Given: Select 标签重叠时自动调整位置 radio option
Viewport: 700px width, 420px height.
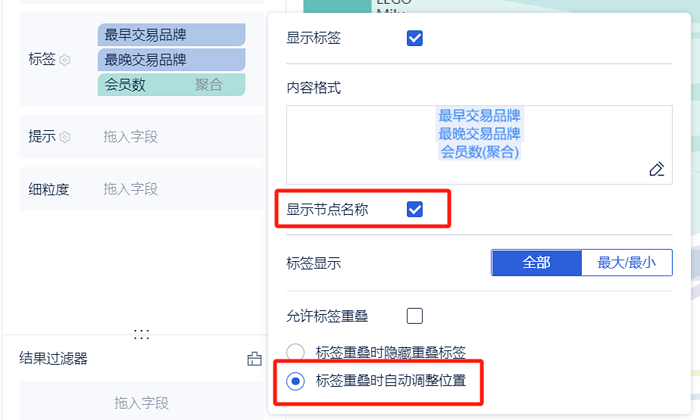Looking at the screenshot, I should [x=296, y=381].
